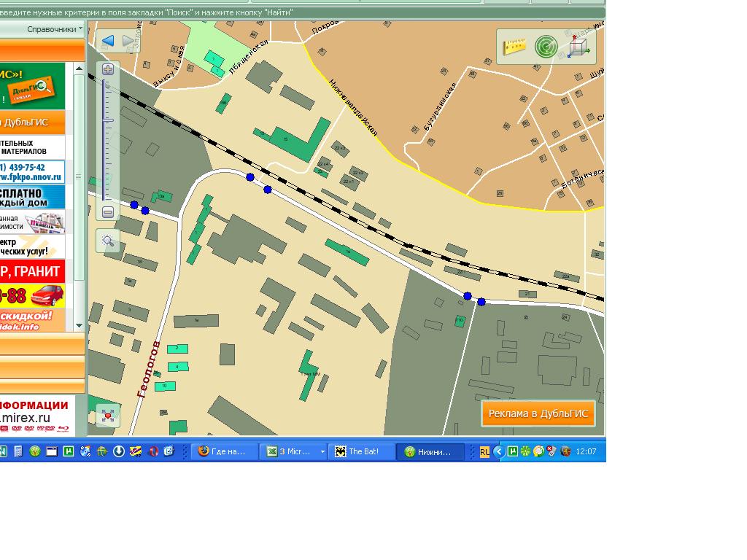Switch to Firefox 'Где на...' taskbar window
This screenshot has width=747, height=560.
pos(226,452)
